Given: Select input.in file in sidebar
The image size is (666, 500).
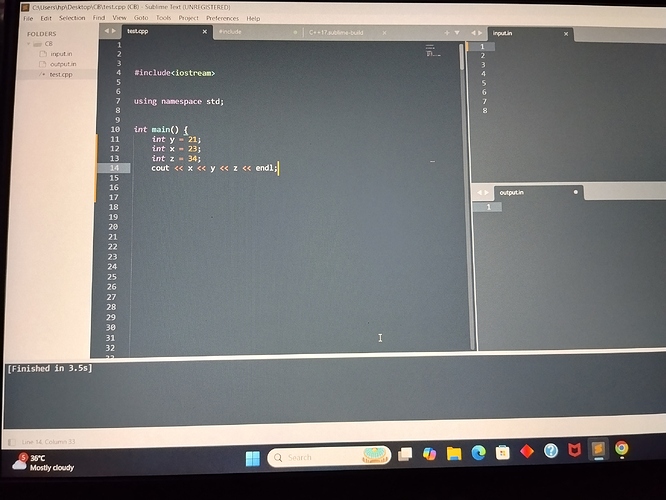Looking at the screenshot, I should 61,54.
